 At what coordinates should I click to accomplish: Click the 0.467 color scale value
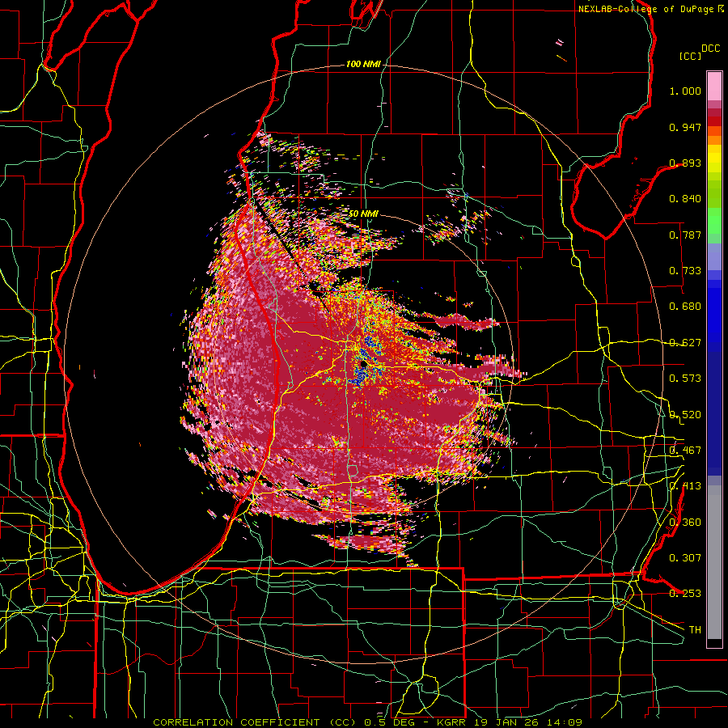pyautogui.click(x=685, y=451)
